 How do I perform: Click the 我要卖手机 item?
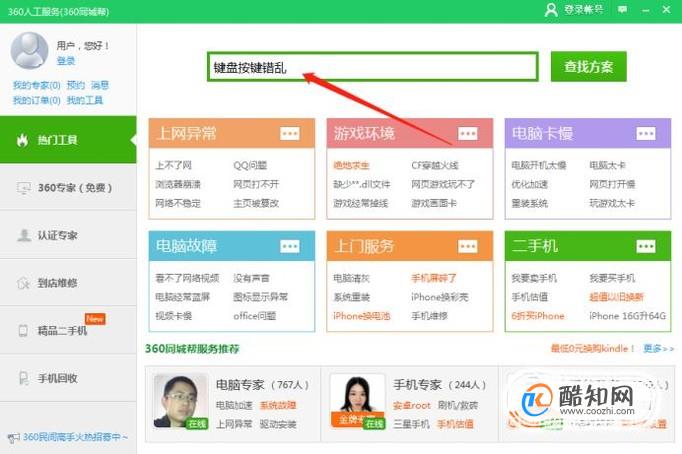(534, 278)
